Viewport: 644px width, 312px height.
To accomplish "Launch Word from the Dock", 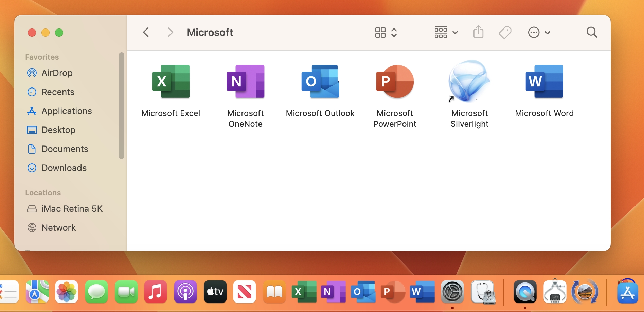I will (423, 292).
